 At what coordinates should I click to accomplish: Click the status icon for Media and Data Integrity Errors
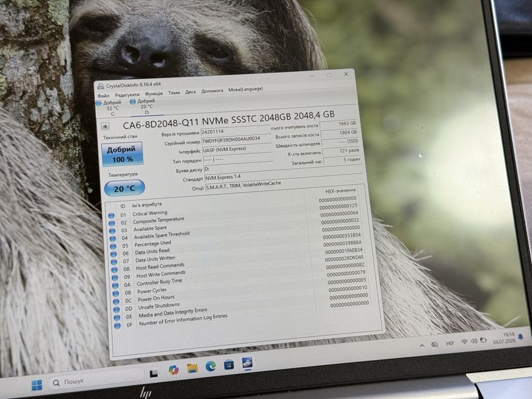117,317
